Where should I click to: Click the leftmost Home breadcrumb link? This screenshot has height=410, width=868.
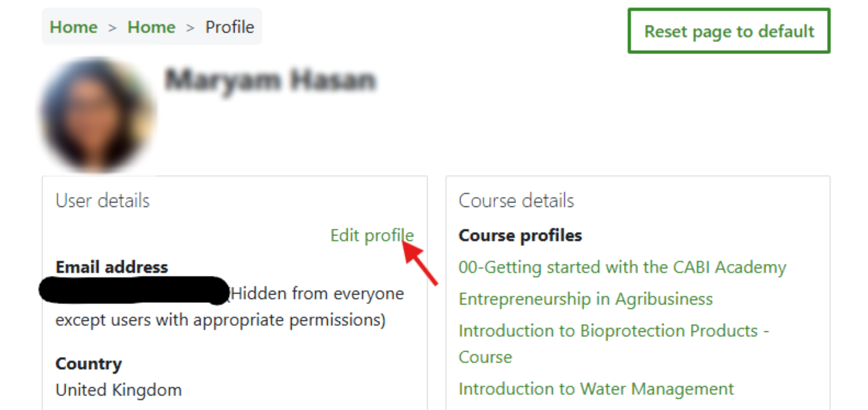tap(73, 27)
